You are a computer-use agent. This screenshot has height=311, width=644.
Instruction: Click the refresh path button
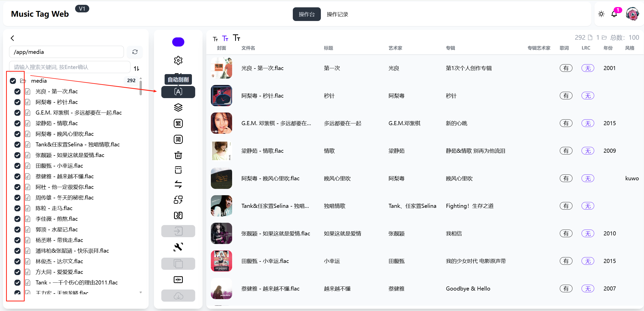(135, 52)
